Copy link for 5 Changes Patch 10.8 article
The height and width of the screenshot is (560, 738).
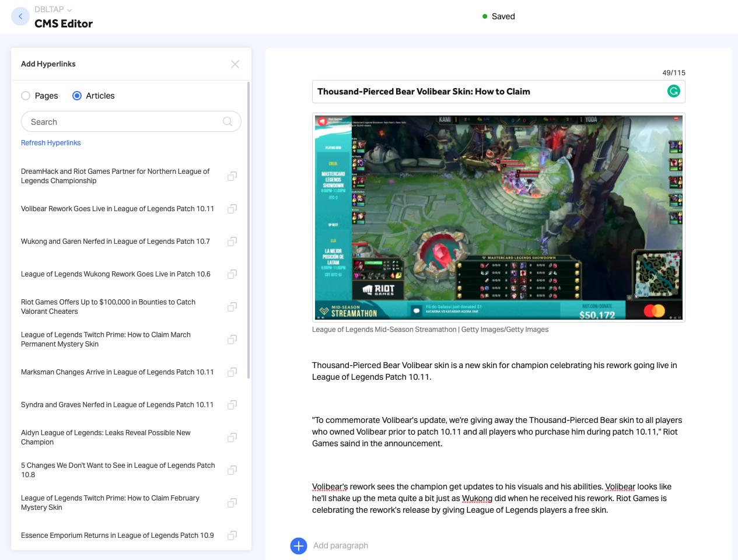[x=232, y=470]
